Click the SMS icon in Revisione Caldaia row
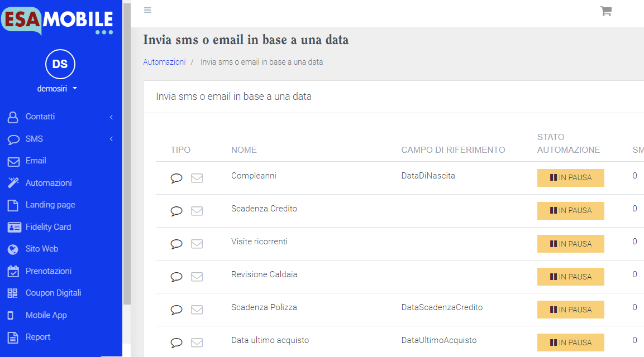 click(176, 277)
